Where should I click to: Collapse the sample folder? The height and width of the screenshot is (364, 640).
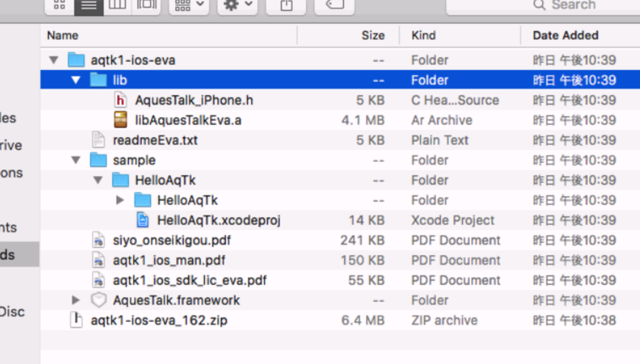(76, 160)
